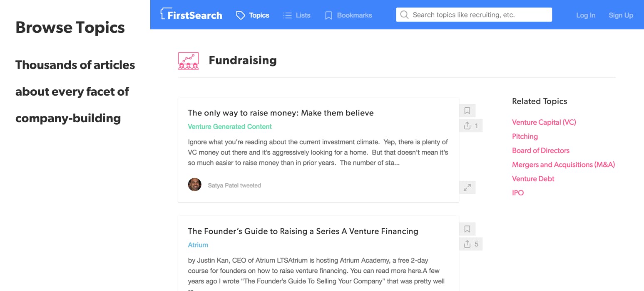Open the Venture Generated Content source link
The height and width of the screenshot is (291, 644).
tap(229, 126)
